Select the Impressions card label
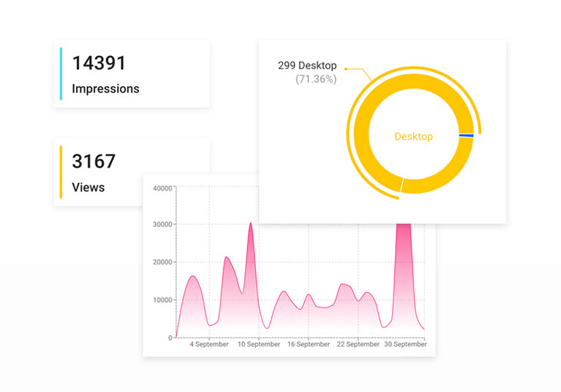Screen dimensions: 561x392 coord(105,88)
